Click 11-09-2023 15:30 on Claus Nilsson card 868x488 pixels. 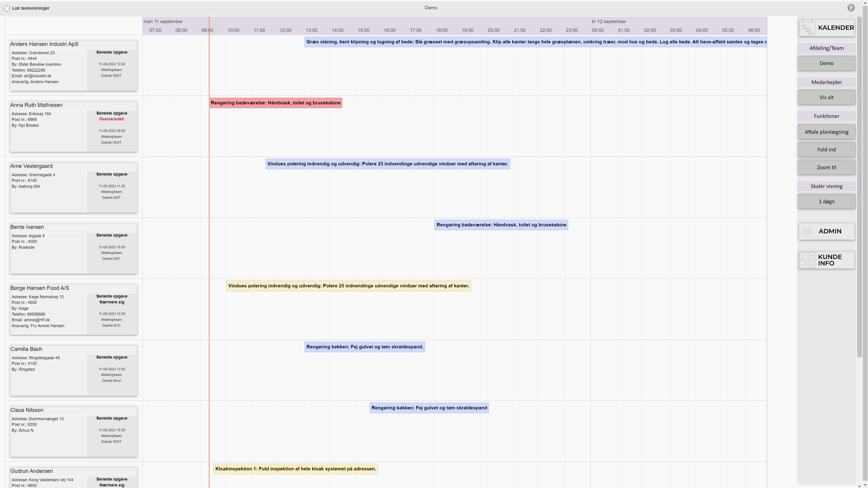click(x=111, y=430)
